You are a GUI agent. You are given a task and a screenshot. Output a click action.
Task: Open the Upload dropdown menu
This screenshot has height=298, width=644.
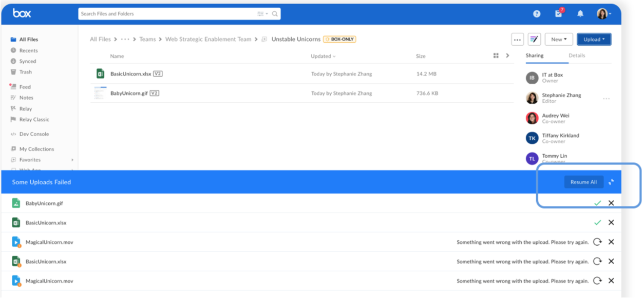[x=594, y=39]
